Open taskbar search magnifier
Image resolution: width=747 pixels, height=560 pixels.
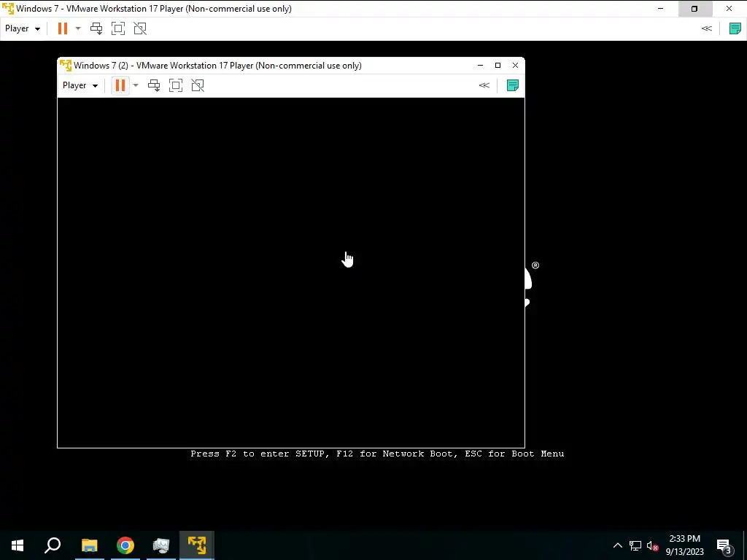(53, 545)
